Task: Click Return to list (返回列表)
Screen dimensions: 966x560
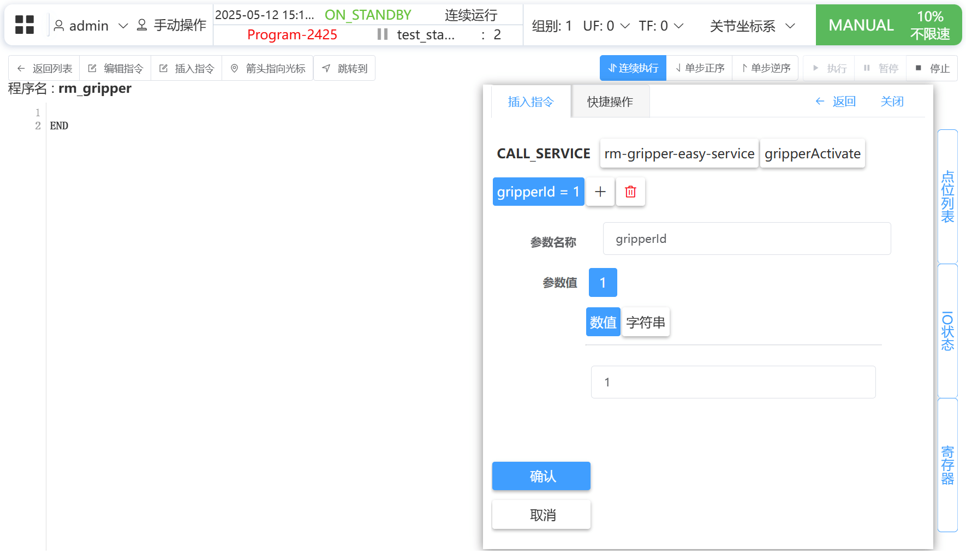Action: [x=44, y=68]
